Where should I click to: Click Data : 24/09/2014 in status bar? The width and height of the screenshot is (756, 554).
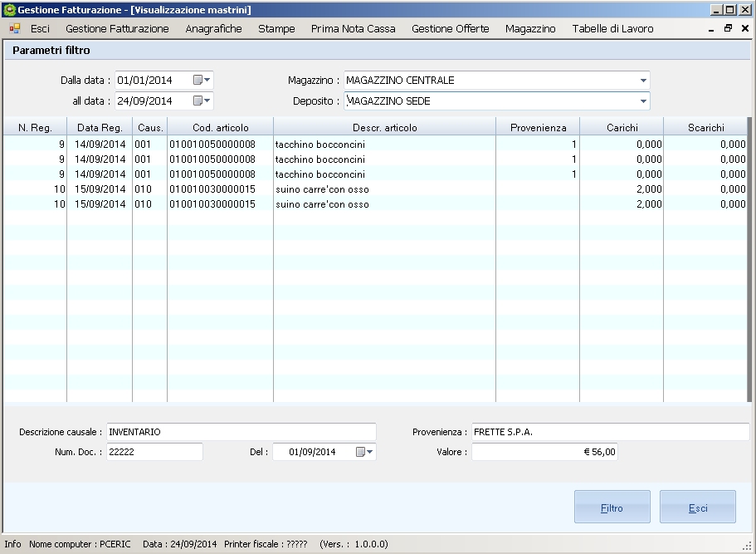(x=179, y=544)
